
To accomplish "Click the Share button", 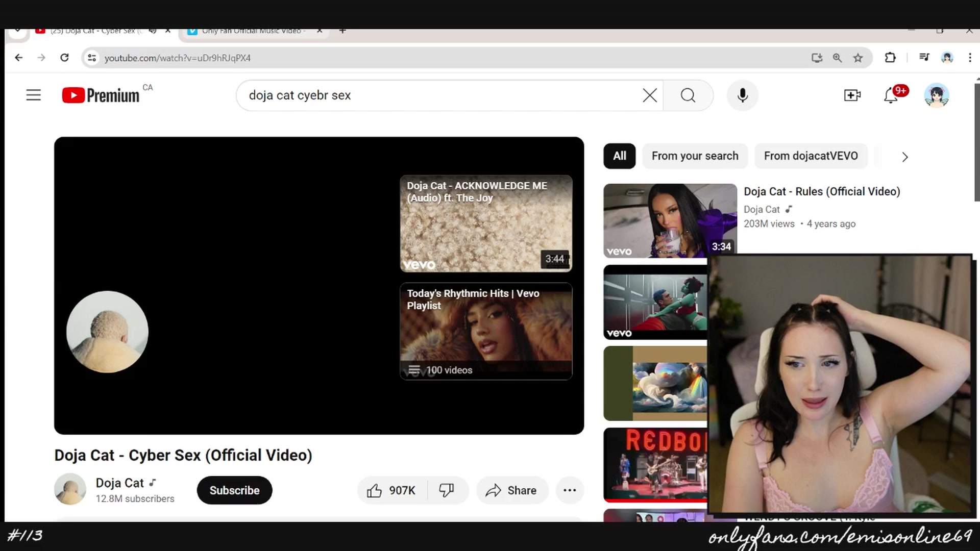I will 512,490.
